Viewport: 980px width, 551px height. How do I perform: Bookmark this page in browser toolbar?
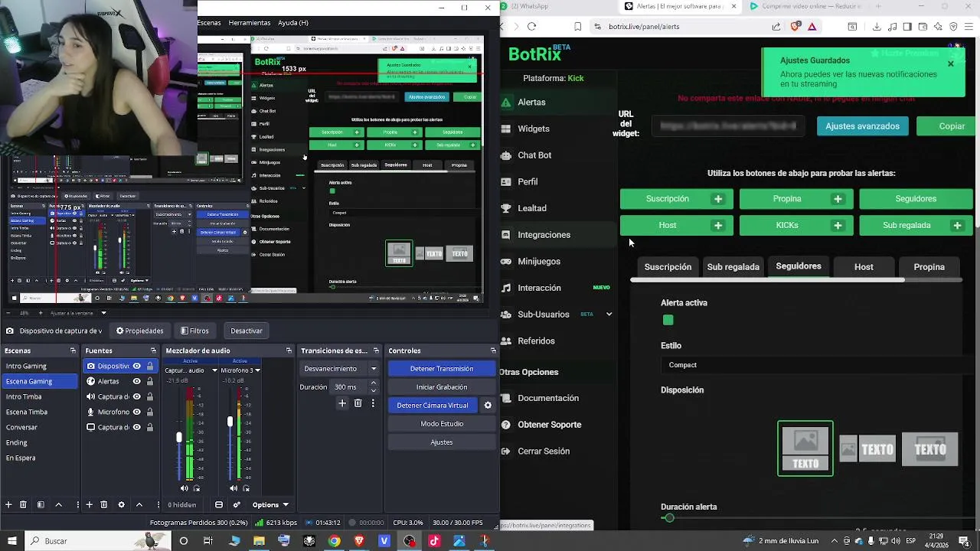point(578,26)
